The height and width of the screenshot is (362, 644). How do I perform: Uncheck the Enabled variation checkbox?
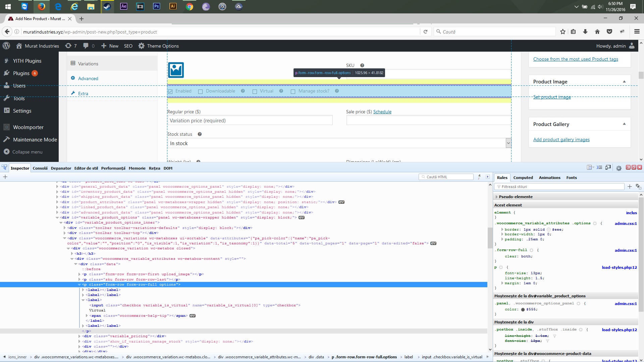170,92
